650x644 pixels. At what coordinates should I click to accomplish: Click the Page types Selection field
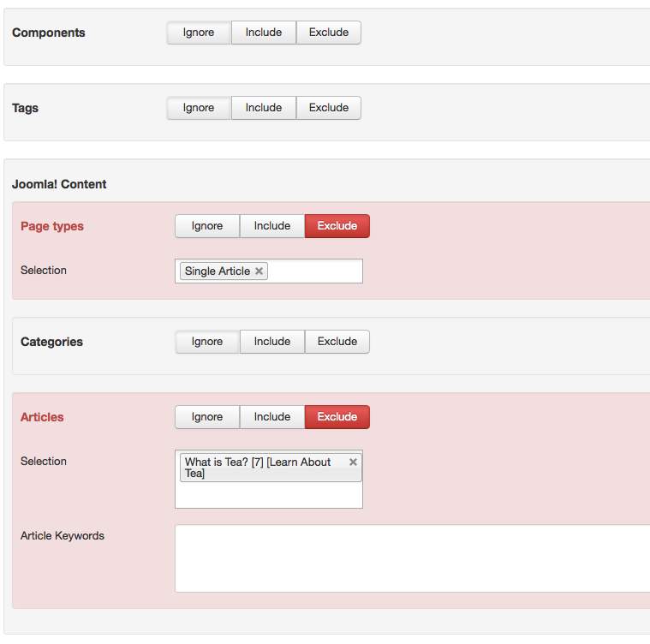pos(313,271)
